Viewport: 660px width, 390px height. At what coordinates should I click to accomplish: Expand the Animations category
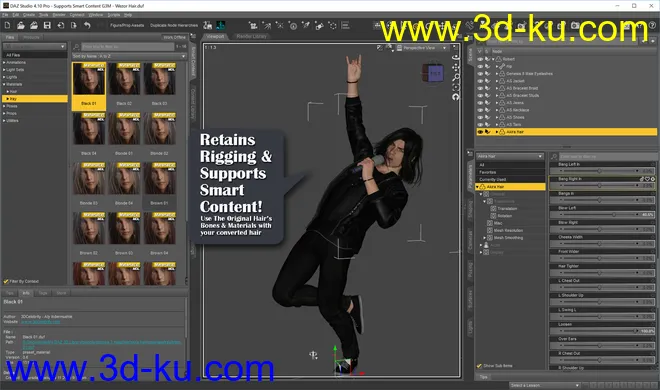click(4, 62)
